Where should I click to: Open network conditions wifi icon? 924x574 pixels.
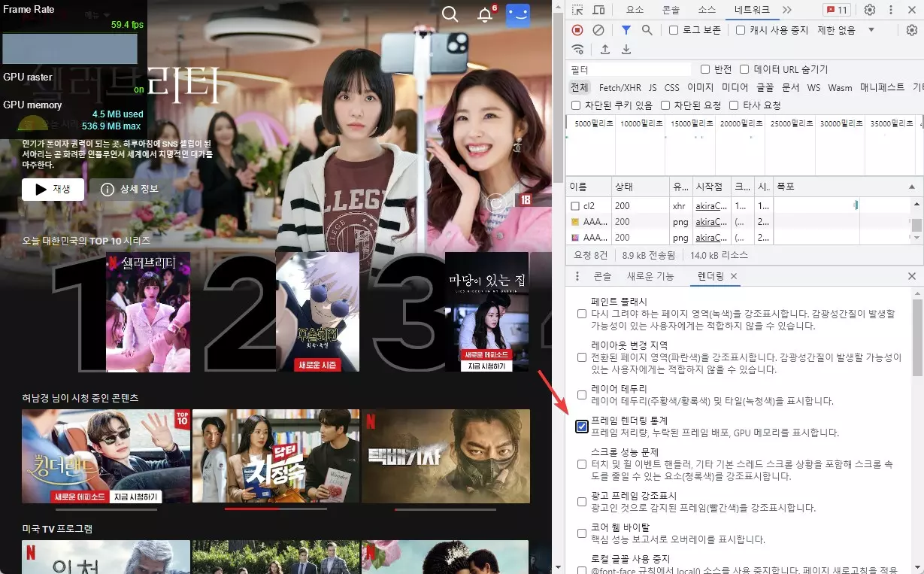(x=577, y=50)
